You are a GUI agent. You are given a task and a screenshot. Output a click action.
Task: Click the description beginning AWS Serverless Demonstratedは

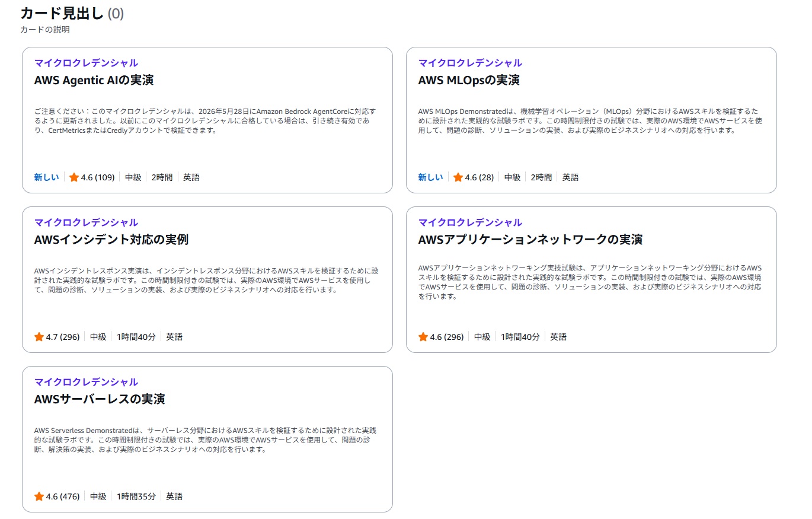tap(206, 440)
